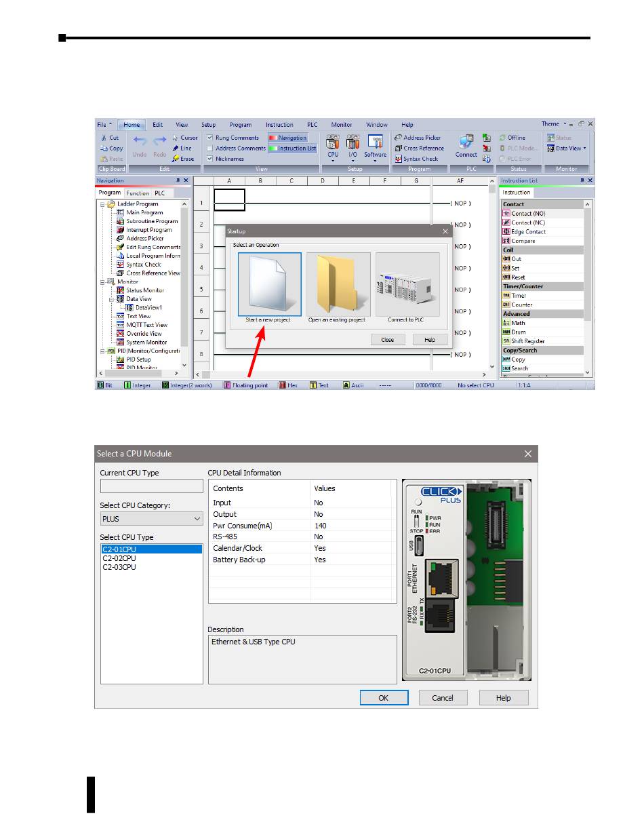Screen dimensions: 644x818
Task: Open the View ribbon tab
Action: 182,125
